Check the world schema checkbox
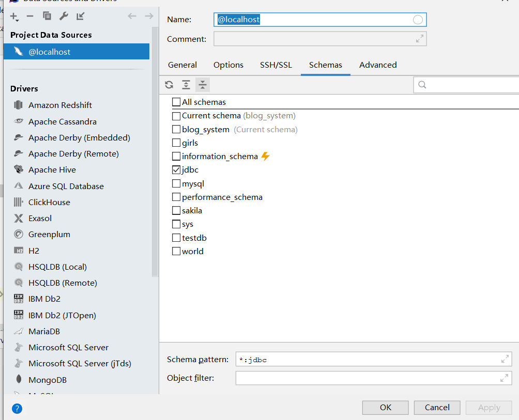Image resolution: width=519 pixels, height=420 pixels. pyautogui.click(x=176, y=252)
